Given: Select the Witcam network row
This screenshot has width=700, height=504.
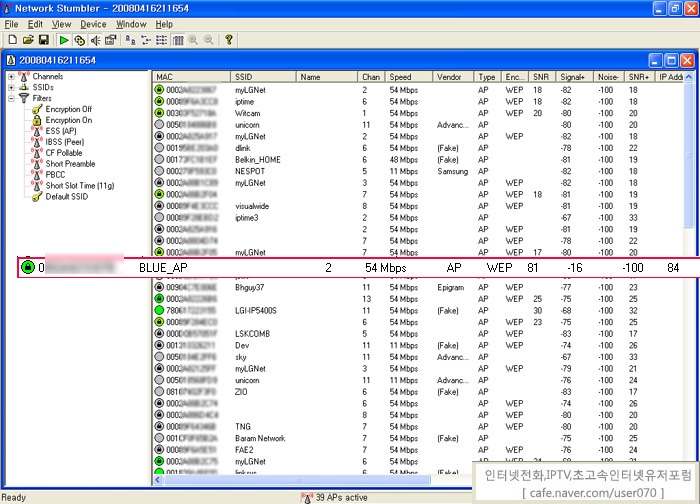Looking at the screenshot, I should 418,113.
